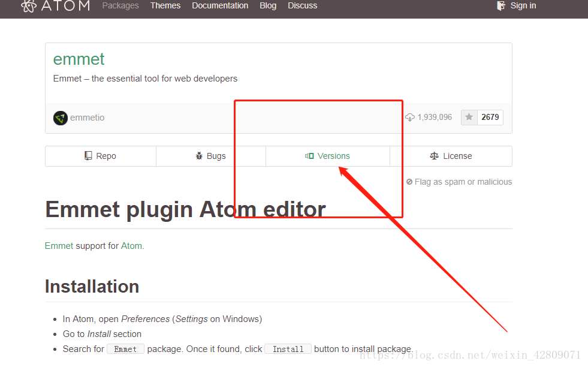Open the Packages nav item

click(120, 5)
